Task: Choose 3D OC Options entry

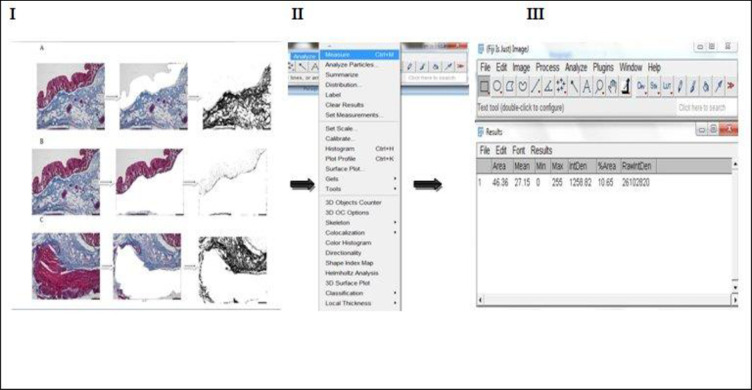Action: tap(360, 213)
